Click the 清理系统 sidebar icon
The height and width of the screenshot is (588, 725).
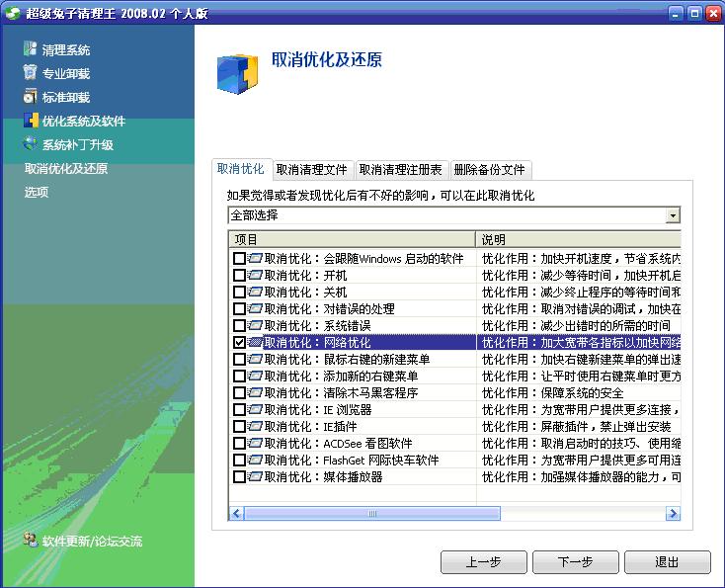31,49
